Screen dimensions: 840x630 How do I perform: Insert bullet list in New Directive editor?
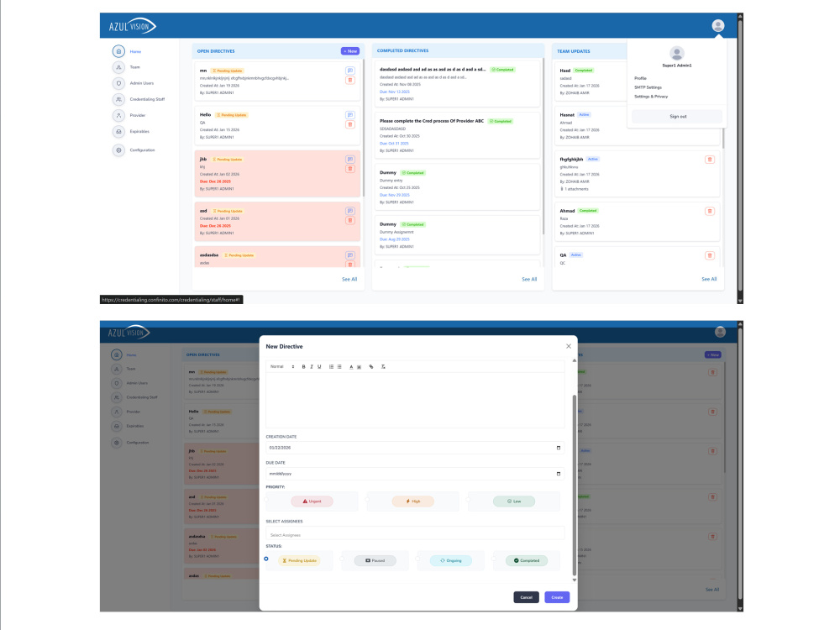339,367
